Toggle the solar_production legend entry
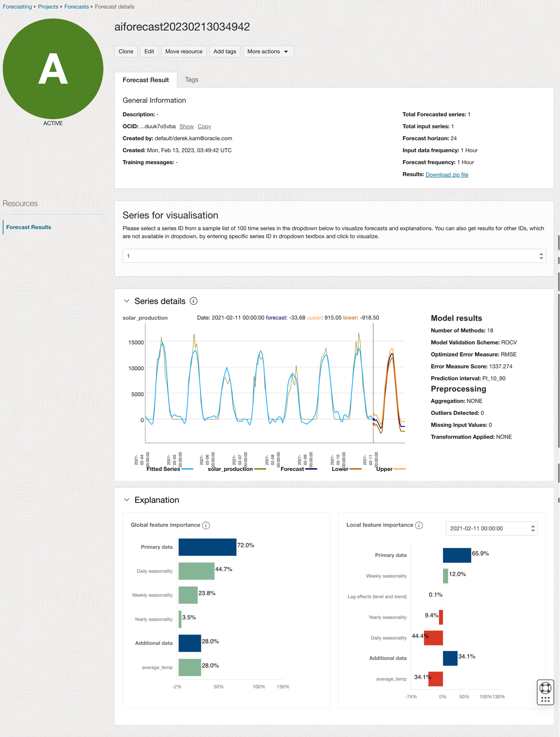This screenshot has width=560, height=737. pyautogui.click(x=236, y=469)
